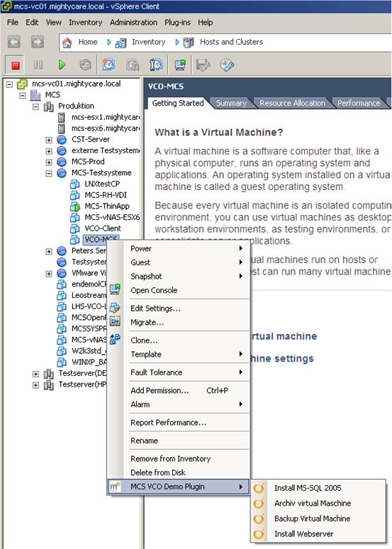Switch to the Summary tab

coord(231,103)
